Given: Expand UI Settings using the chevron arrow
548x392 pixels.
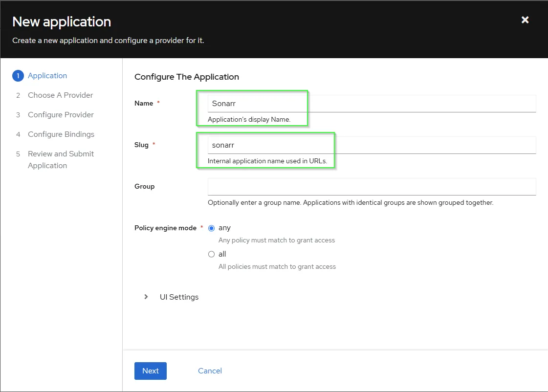Looking at the screenshot, I should click(x=146, y=297).
